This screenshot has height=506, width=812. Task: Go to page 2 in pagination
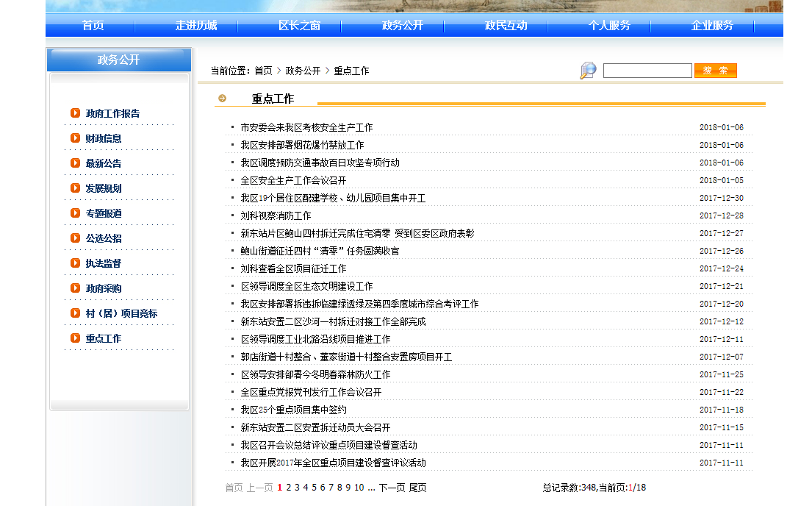(x=289, y=488)
